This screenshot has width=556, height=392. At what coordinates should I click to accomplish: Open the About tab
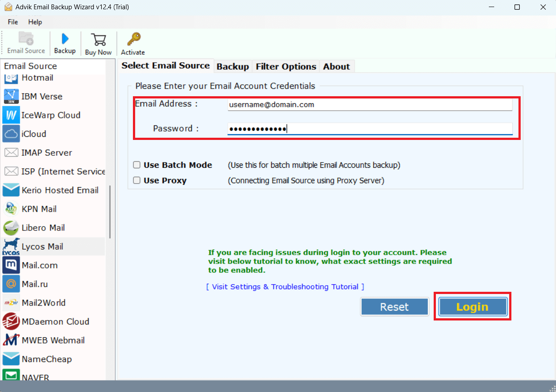336,67
